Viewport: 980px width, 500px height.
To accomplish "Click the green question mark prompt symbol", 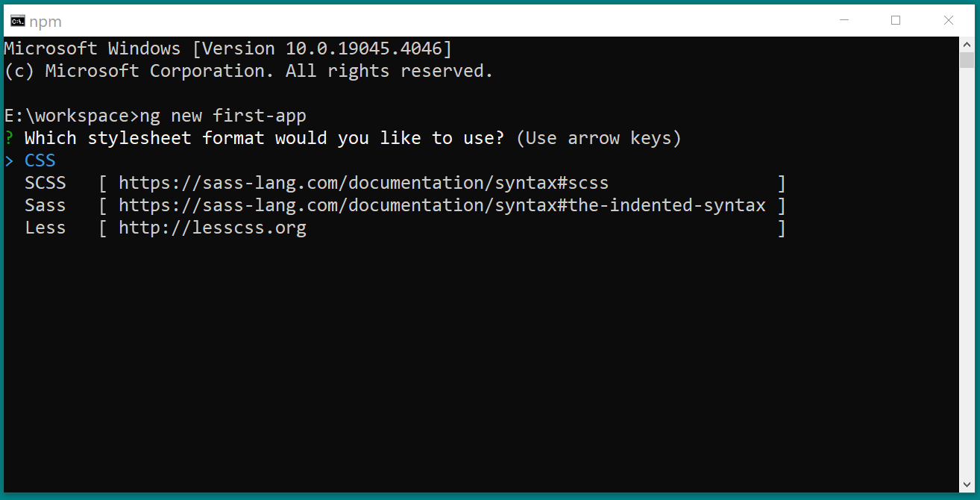I will tap(9, 138).
